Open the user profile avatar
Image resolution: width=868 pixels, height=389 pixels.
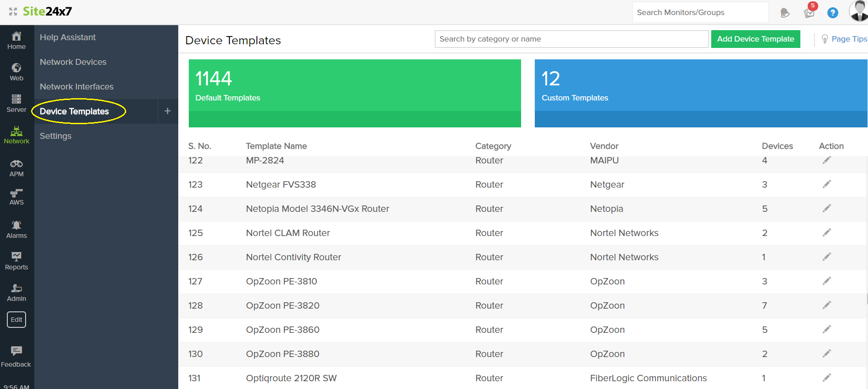(858, 11)
